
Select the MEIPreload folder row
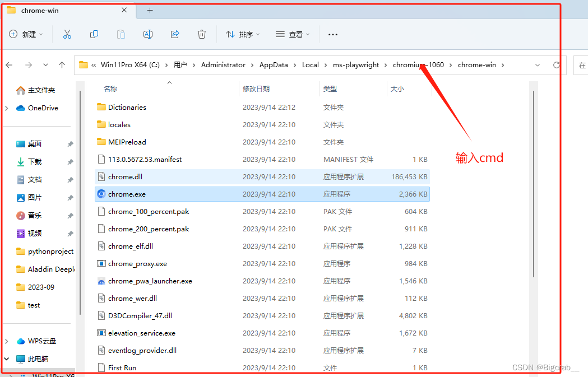(x=262, y=142)
